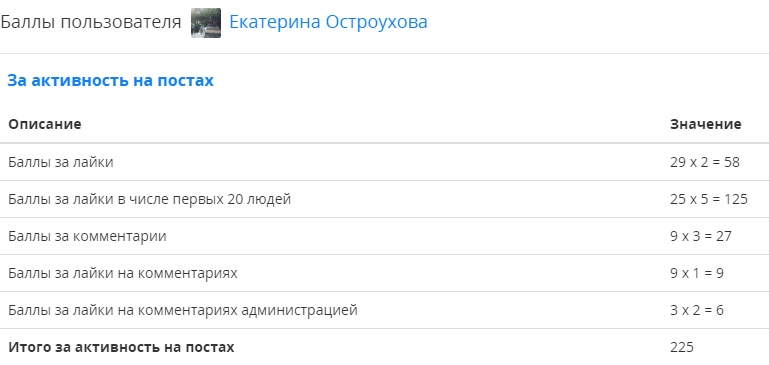Image resolution: width=769 pixels, height=365 pixels.
Task: Click the Описание column header
Action: click(x=45, y=124)
